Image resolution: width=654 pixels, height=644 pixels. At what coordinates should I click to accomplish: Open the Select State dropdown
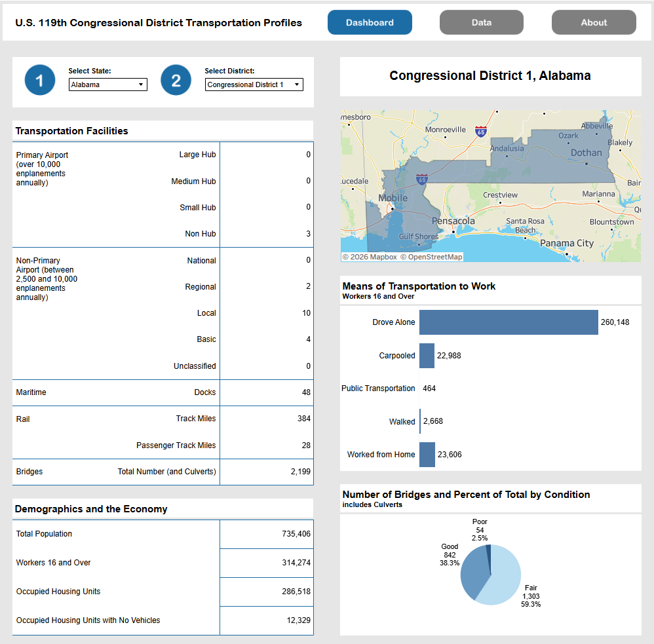[x=108, y=85]
